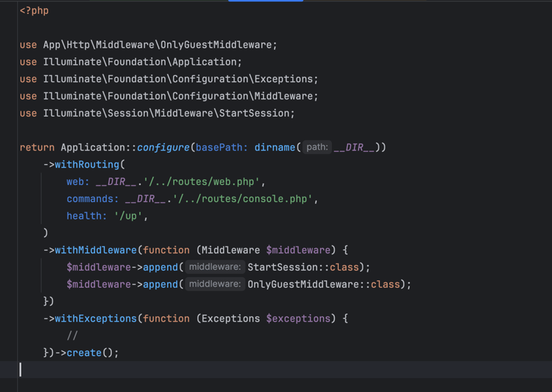This screenshot has height=392, width=552.
Task: Click the Exceptions type hint in closure
Action: click(x=230, y=318)
